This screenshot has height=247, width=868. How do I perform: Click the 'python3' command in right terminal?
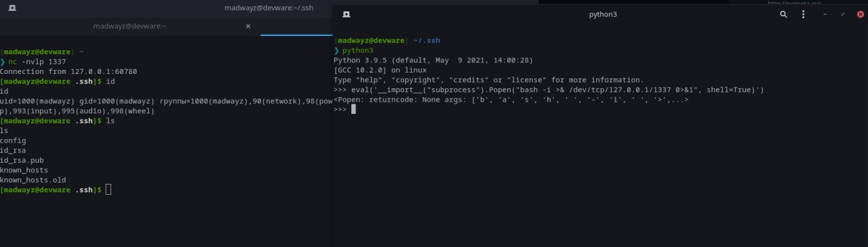[x=357, y=51]
